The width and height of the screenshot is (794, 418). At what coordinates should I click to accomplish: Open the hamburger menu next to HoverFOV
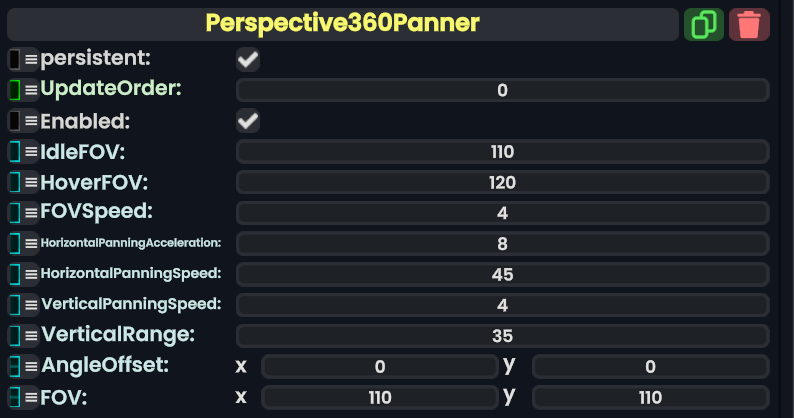click(x=31, y=183)
